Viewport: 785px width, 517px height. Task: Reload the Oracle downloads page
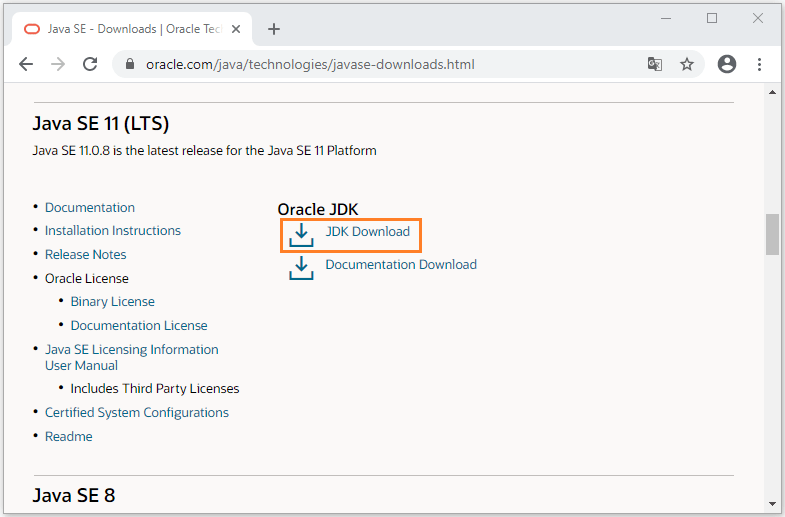click(x=90, y=64)
